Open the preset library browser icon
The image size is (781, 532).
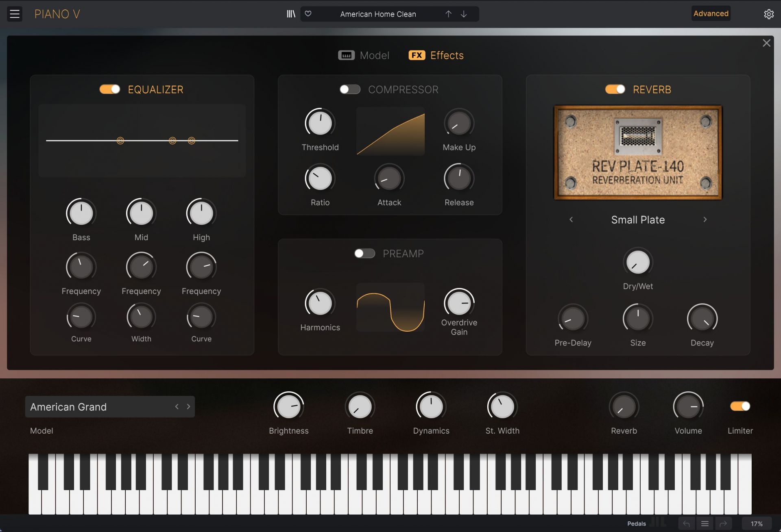pyautogui.click(x=291, y=14)
